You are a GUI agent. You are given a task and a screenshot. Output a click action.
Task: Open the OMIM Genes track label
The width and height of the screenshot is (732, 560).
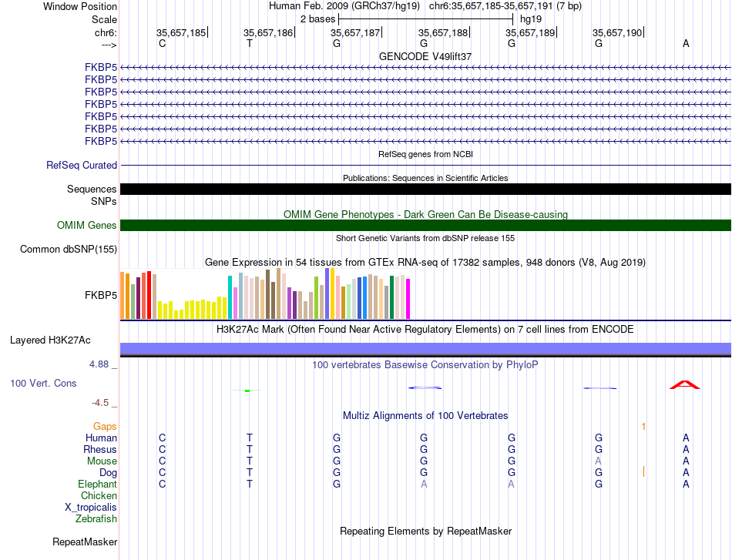coord(87,226)
